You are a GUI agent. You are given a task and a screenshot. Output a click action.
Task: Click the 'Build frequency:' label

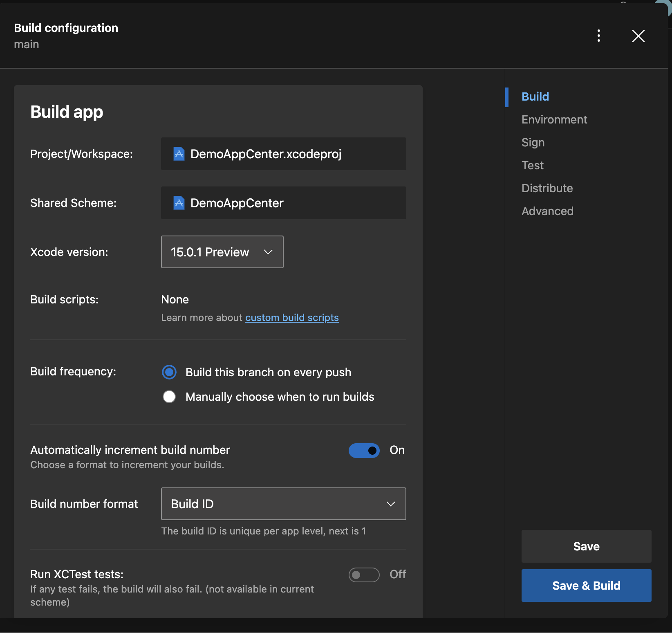coord(73,371)
